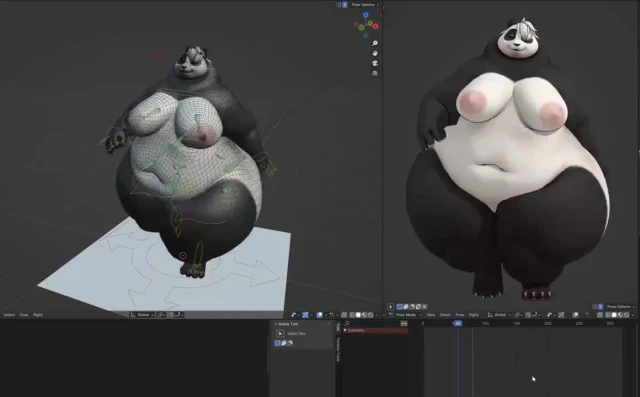The width and height of the screenshot is (640, 397).
Task: Toggle overlays button in right viewport header
Action: (x=576, y=315)
